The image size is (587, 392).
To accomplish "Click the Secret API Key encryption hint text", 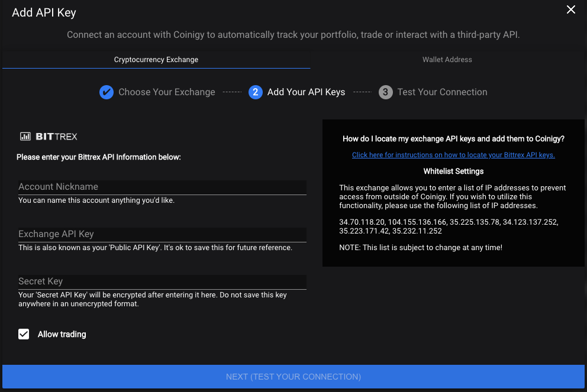I will [152, 299].
